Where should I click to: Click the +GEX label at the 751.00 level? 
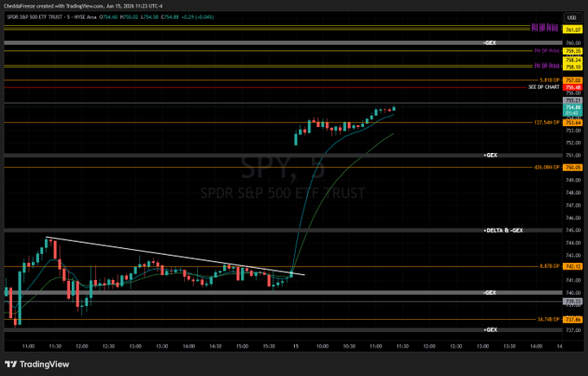tap(490, 156)
